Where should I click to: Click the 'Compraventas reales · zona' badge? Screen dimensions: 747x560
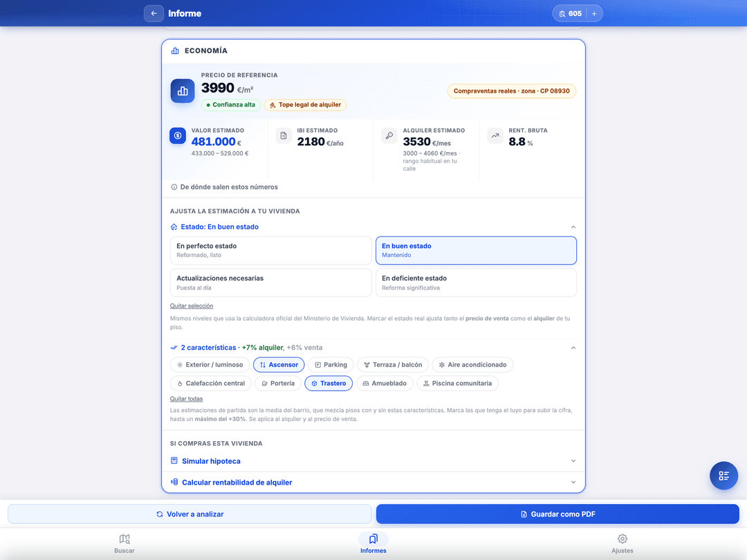coord(511,91)
